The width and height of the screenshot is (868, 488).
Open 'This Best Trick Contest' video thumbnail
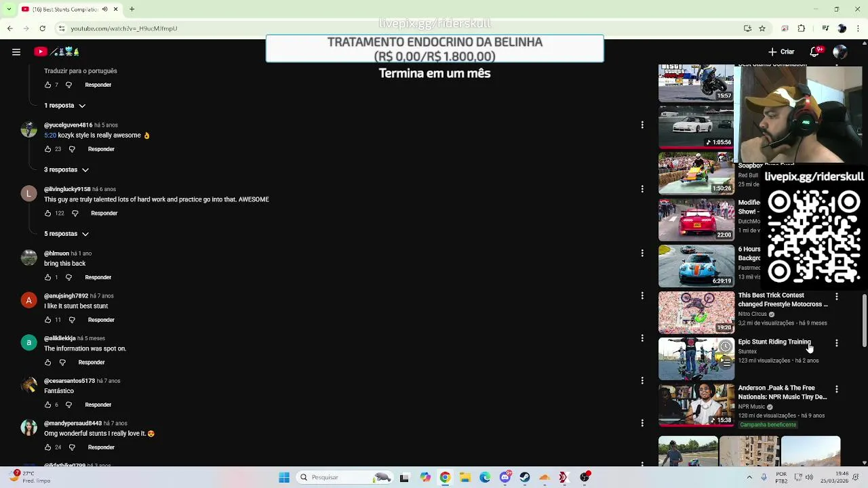point(696,312)
